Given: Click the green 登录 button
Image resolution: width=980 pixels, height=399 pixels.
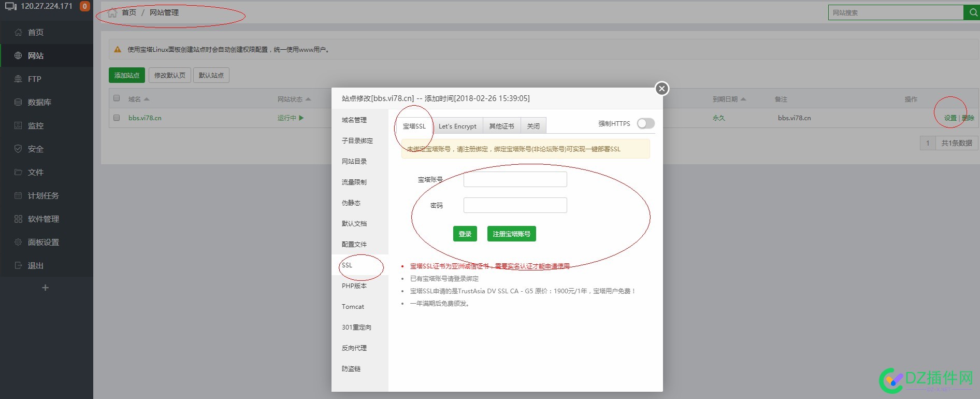Looking at the screenshot, I should (x=465, y=234).
